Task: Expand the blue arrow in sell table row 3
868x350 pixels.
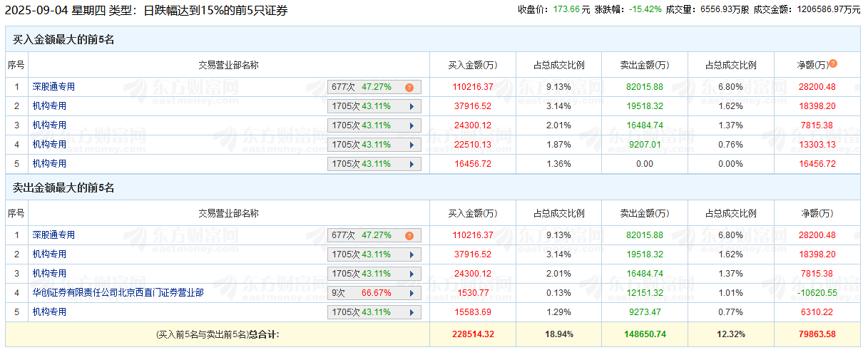Action: point(412,274)
